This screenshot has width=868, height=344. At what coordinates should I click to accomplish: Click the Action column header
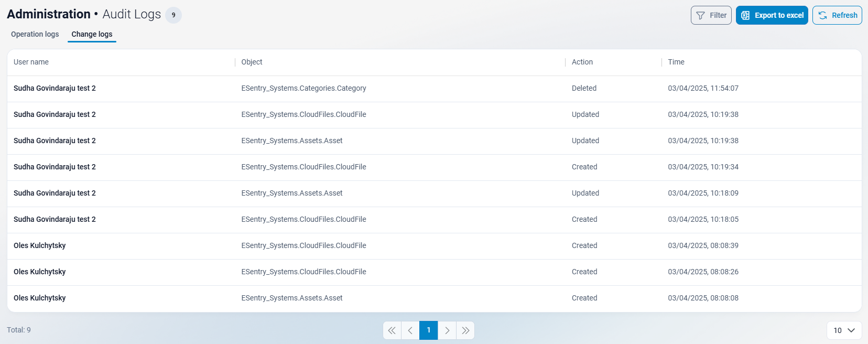point(582,62)
